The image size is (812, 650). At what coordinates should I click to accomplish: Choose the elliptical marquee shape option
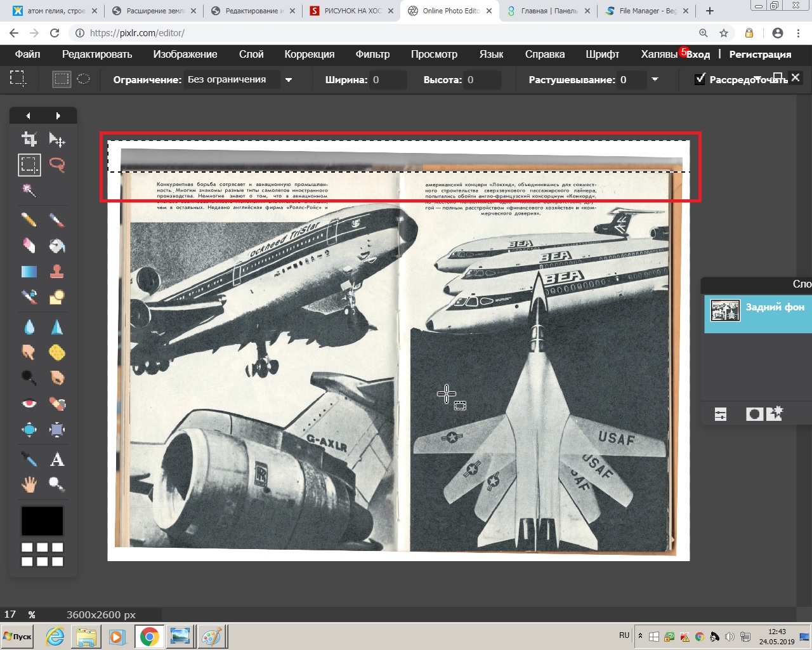pyautogui.click(x=84, y=79)
